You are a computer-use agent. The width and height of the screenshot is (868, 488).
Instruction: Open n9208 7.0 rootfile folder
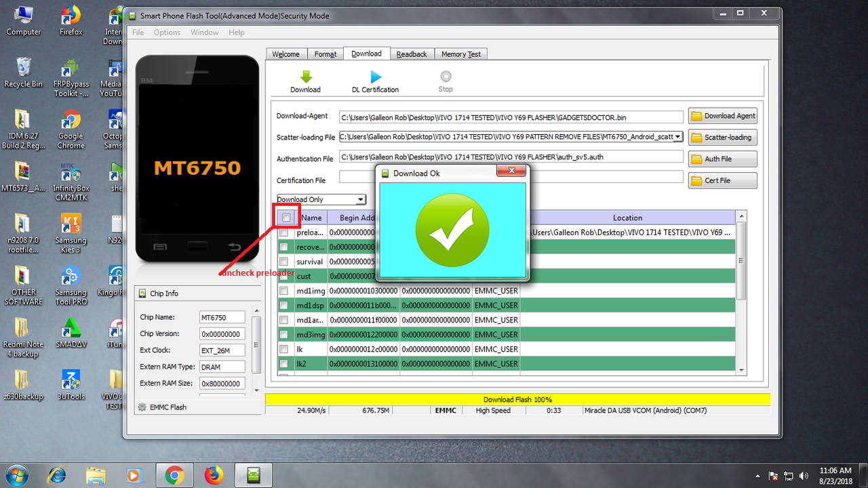coord(24,235)
